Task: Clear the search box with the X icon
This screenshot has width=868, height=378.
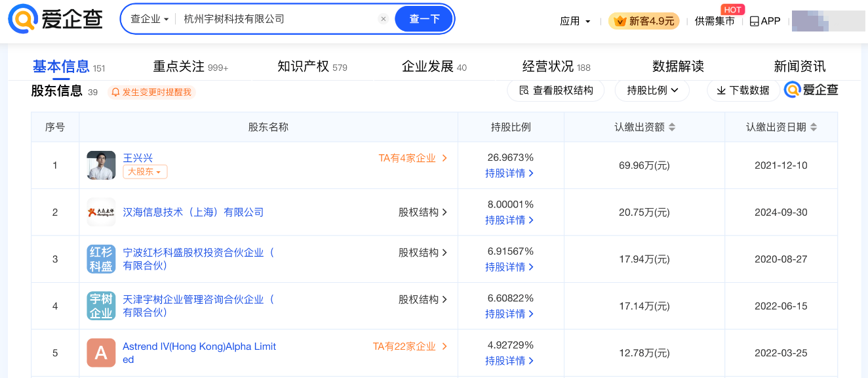Action: point(384,19)
